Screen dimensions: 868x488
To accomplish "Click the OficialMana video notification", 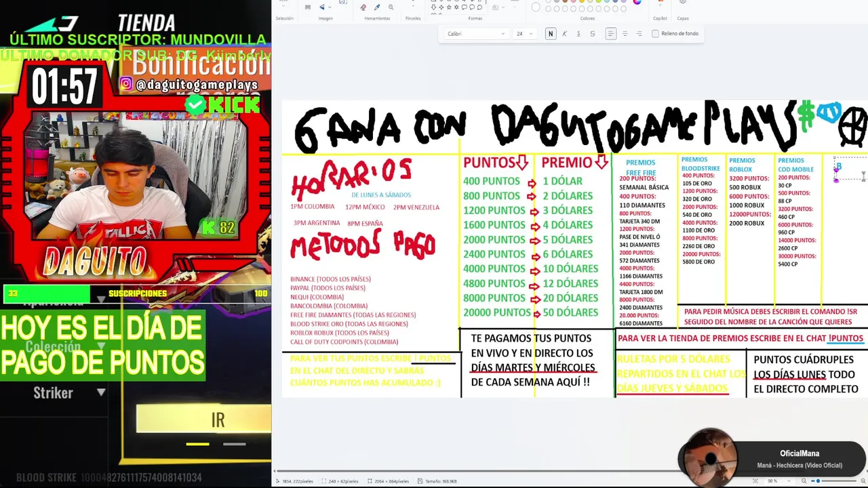I will pos(772,459).
